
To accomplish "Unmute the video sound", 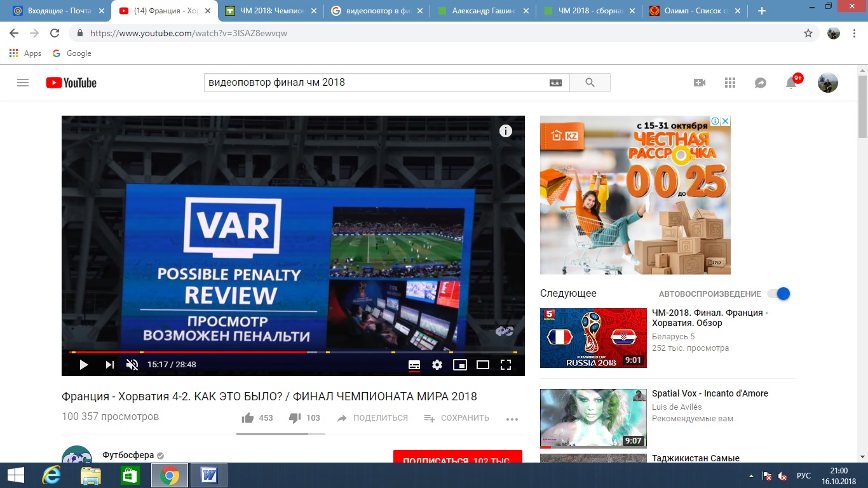I will coord(132,365).
